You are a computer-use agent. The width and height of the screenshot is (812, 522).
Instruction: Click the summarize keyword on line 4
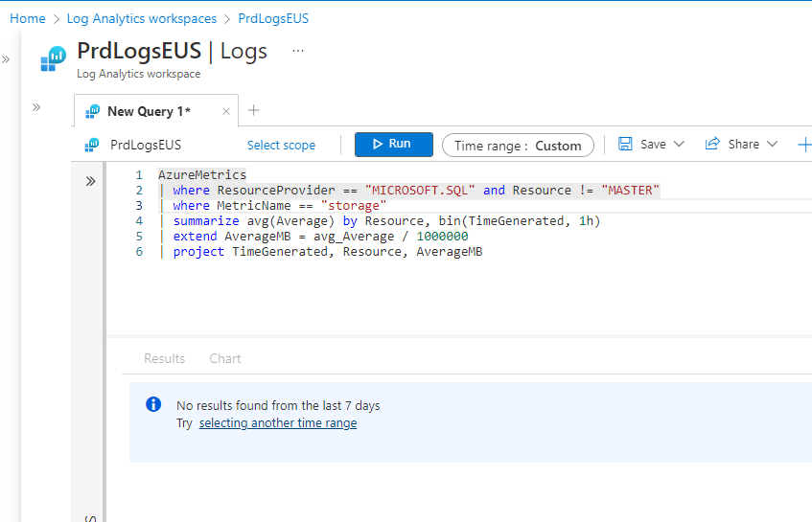206,221
